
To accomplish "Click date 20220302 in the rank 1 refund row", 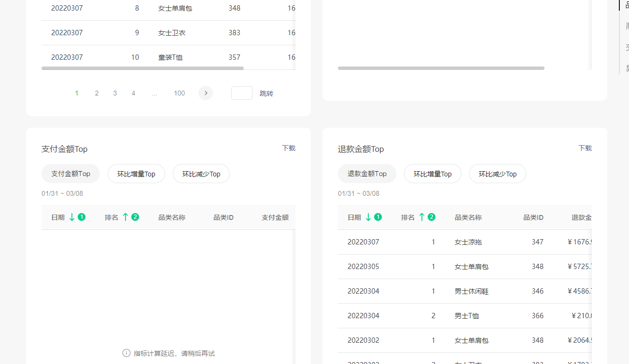I will (x=363, y=340).
